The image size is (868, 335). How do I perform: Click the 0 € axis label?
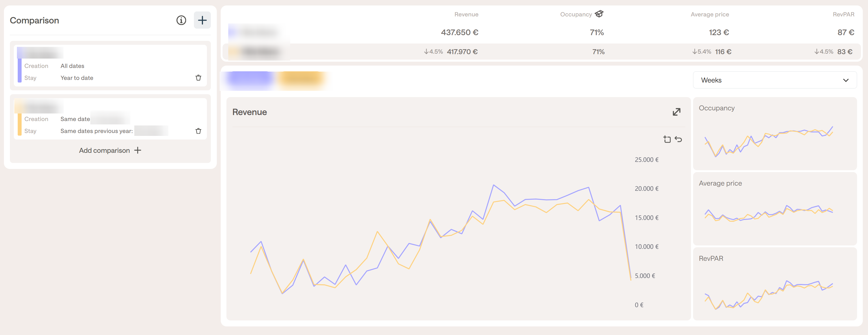coord(639,305)
